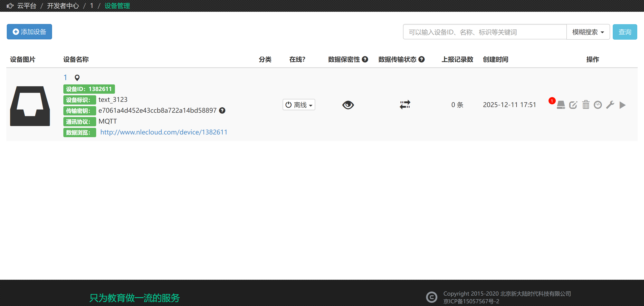Viewport: 644px width, 306px height.
Task: Click the 添加设备 button
Action: [x=29, y=32]
